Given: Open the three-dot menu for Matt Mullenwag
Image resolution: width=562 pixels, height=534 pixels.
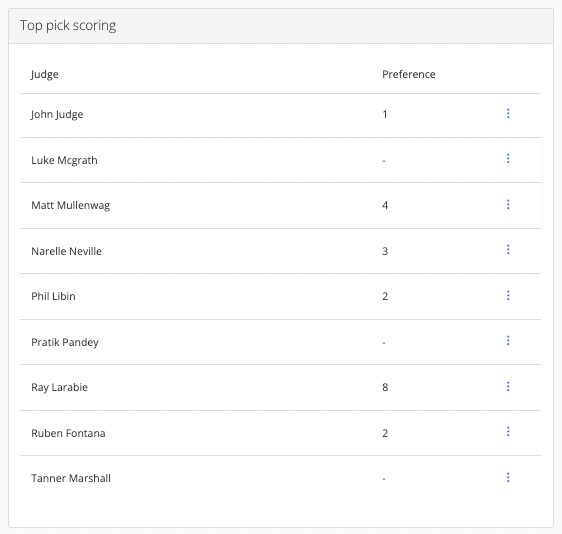Looking at the screenshot, I should click(508, 204).
